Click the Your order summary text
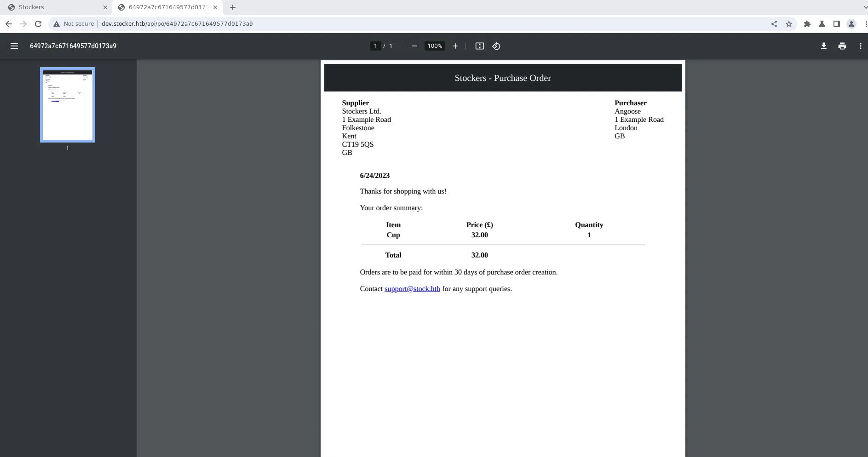The height and width of the screenshot is (457, 868). point(391,208)
